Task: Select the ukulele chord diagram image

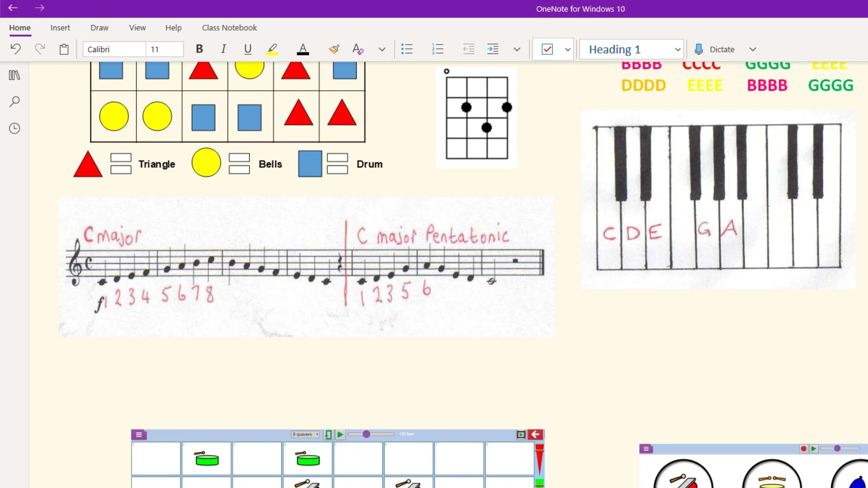Action: (x=476, y=117)
